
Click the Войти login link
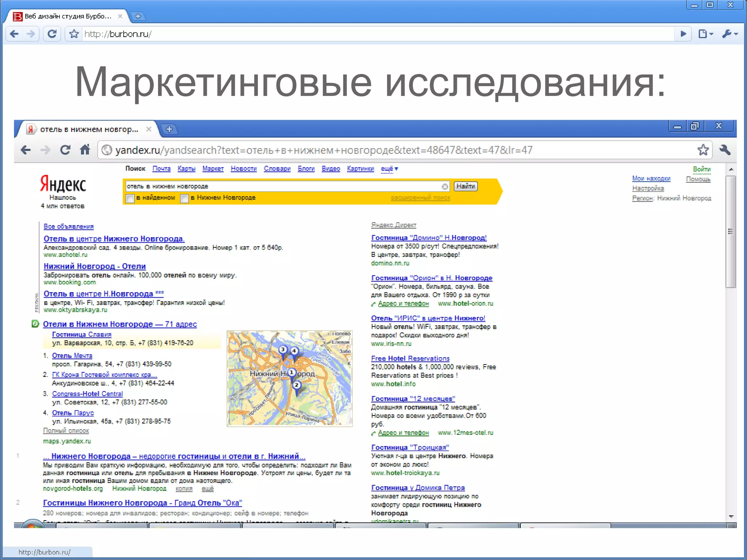702,169
